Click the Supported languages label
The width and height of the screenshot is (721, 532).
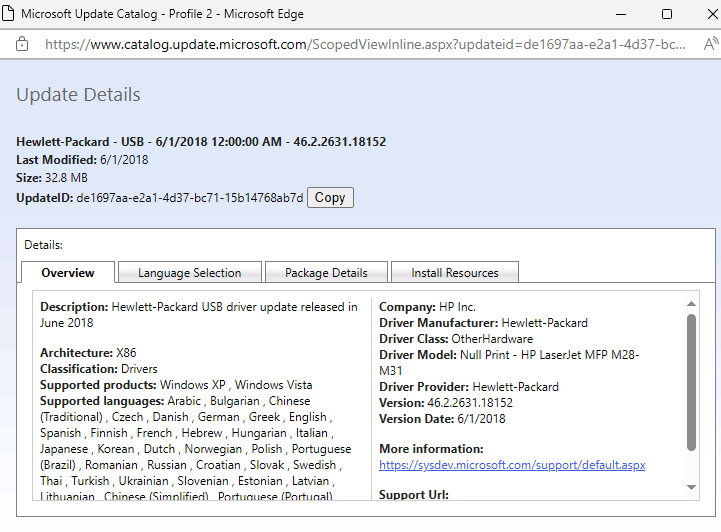point(102,401)
